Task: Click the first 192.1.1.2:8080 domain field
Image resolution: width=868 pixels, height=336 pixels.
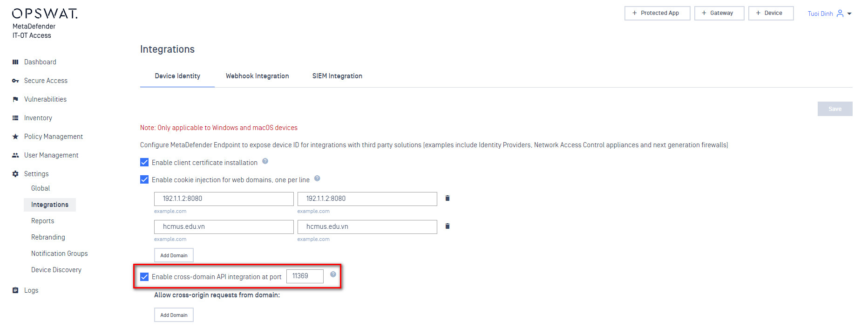Action: pyautogui.click(x=224, y=199)
